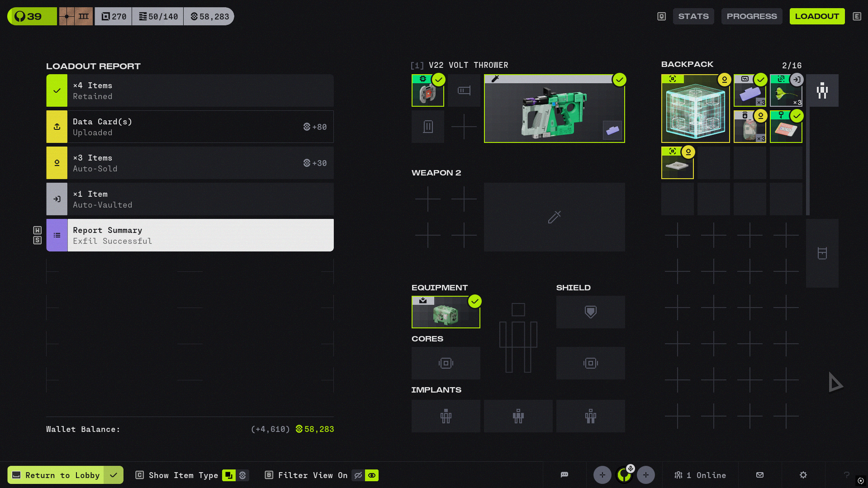
Task: Click your player avatar in the squad bar
Action: click(x=624, y=475)
